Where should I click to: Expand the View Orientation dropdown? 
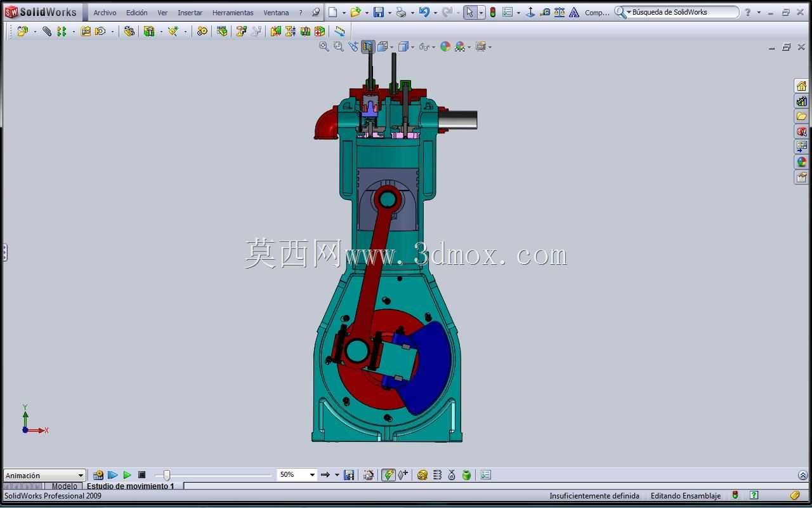pyautogui.click(x=392, y=46)
